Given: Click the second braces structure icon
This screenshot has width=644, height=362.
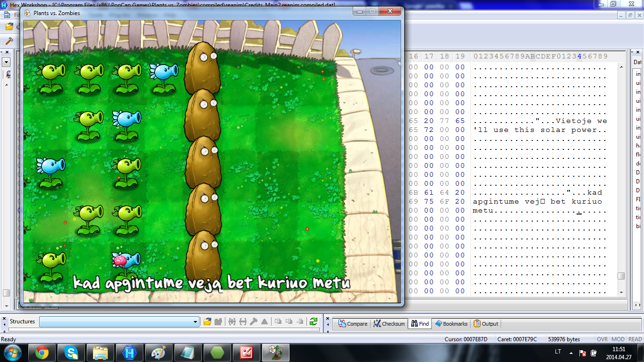Looking at the screenshot, I should 243,321.
